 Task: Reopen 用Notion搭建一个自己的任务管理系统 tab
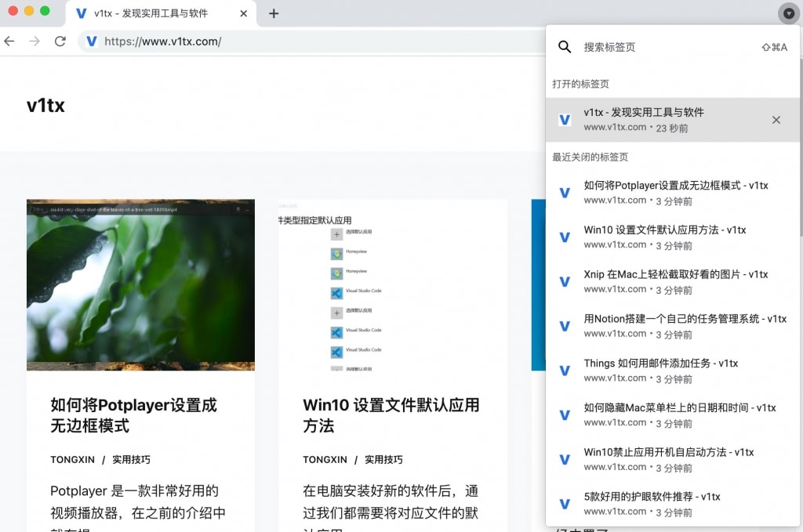pos(672,327)
